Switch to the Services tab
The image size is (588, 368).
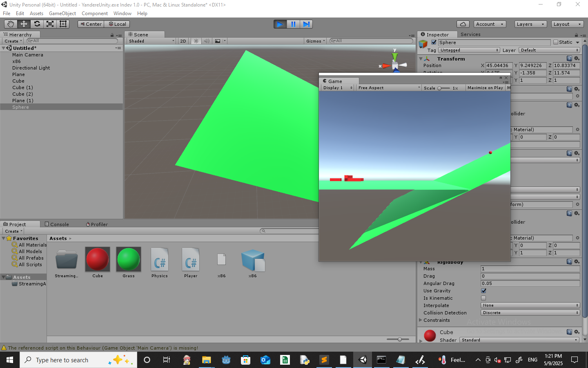(470, 34)
